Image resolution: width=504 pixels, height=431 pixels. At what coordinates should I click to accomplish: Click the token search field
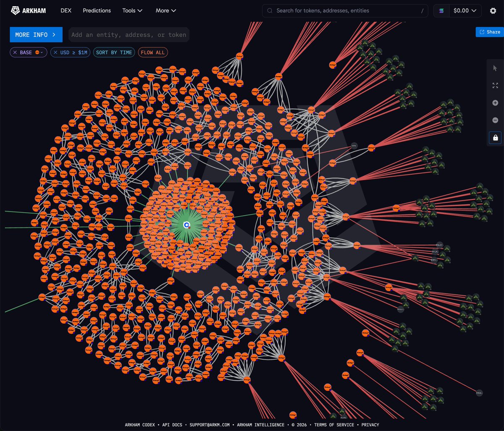[x=345, y=11]
